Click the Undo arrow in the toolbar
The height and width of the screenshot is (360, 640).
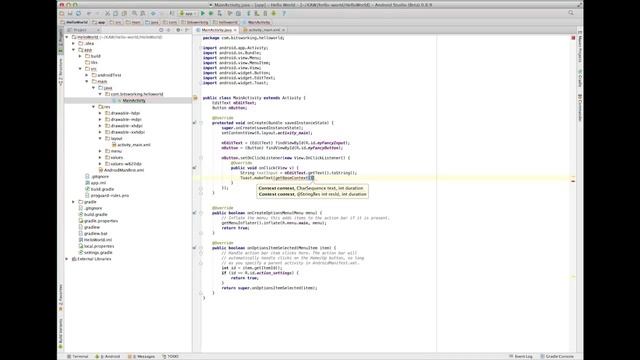pos(89,13)
